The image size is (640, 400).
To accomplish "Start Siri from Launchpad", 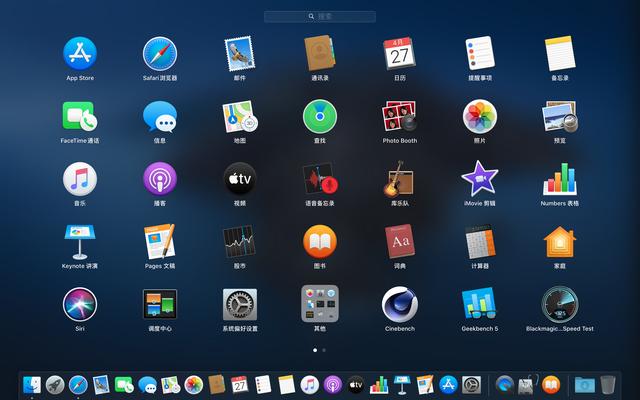I will point(80,304).
